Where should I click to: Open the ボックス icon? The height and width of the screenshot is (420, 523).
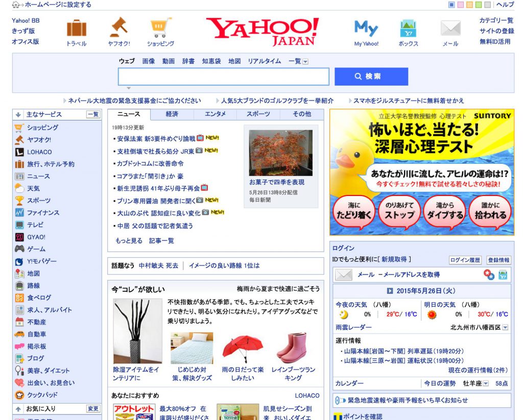coord(408,28)
